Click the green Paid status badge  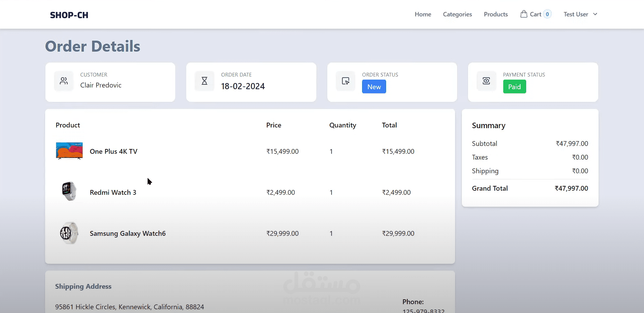coord(515,87)
